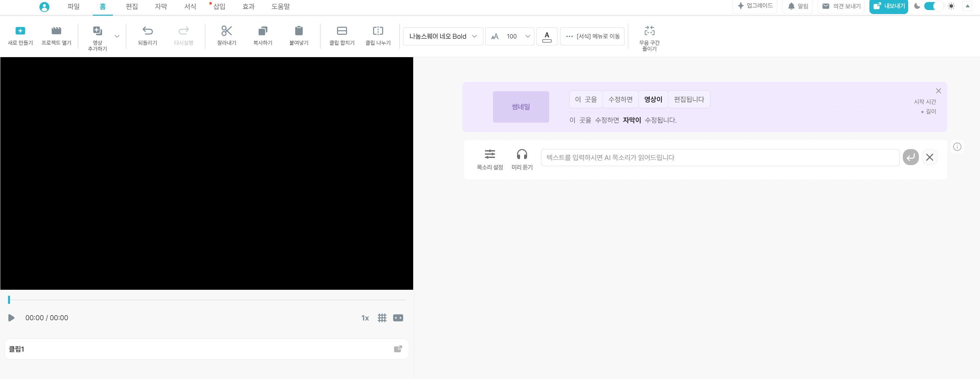Open the 나눔스퀘어 네오 Bold font dropdown

443,36
